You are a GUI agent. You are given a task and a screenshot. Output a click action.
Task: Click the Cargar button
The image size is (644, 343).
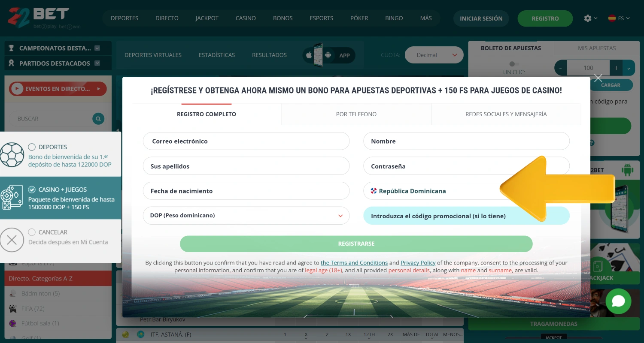click(x=611, y=85)
